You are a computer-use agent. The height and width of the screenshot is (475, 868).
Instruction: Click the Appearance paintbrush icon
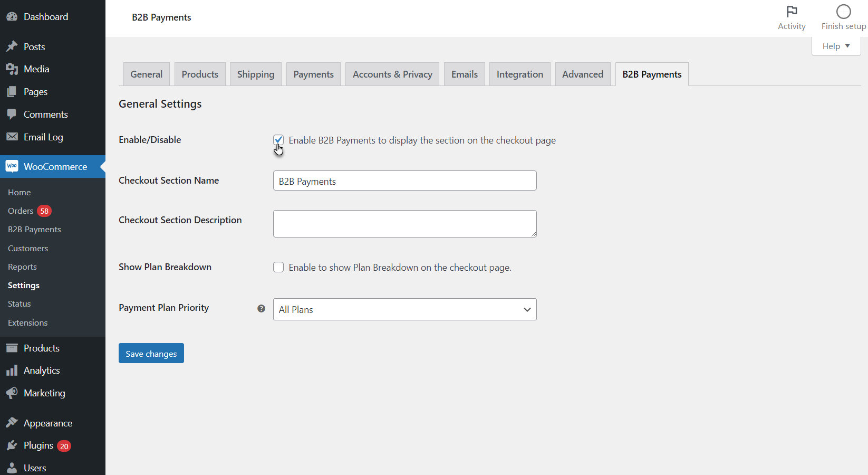(12, 423)
